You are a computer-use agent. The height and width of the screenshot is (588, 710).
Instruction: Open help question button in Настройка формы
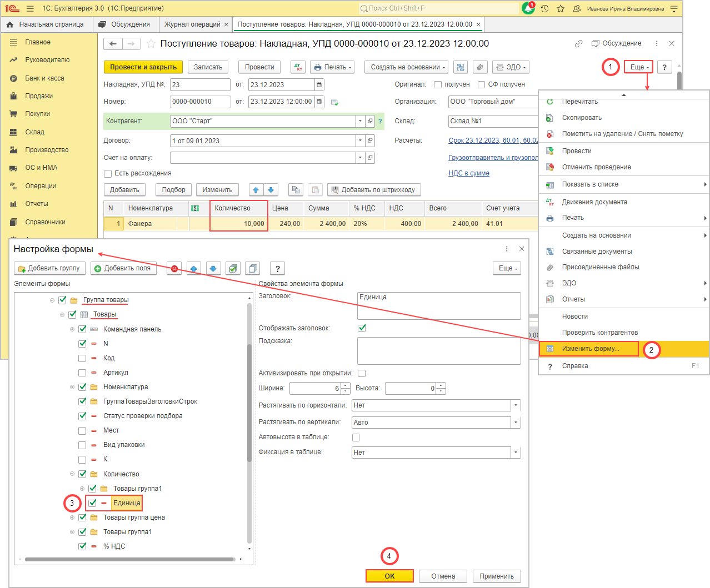point(278,269)
